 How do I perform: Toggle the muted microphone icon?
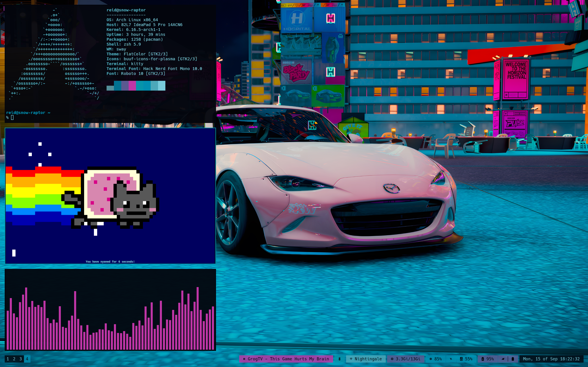451,359
